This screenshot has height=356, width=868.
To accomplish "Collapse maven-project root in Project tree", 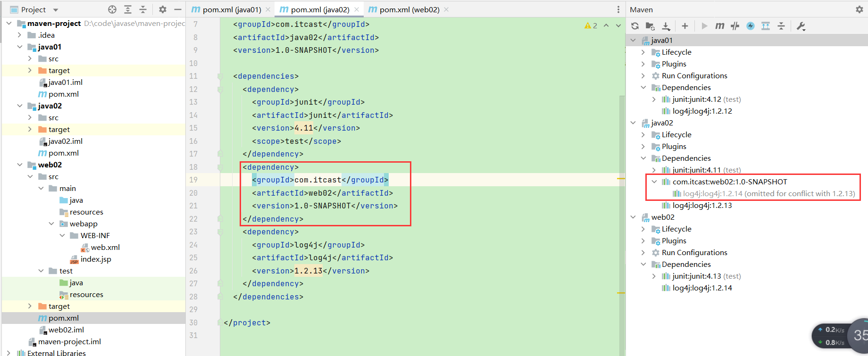I will (9, 23).
